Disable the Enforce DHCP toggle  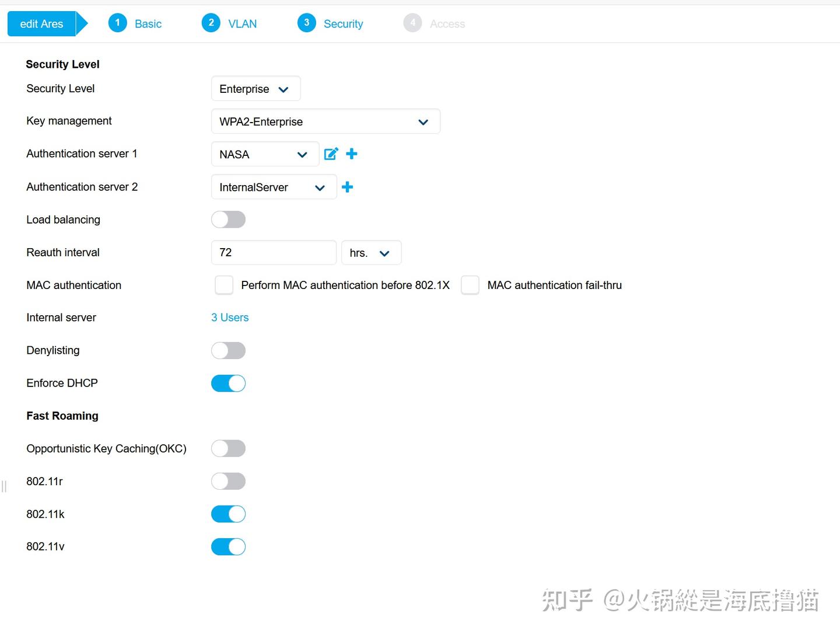click(228, 383)
